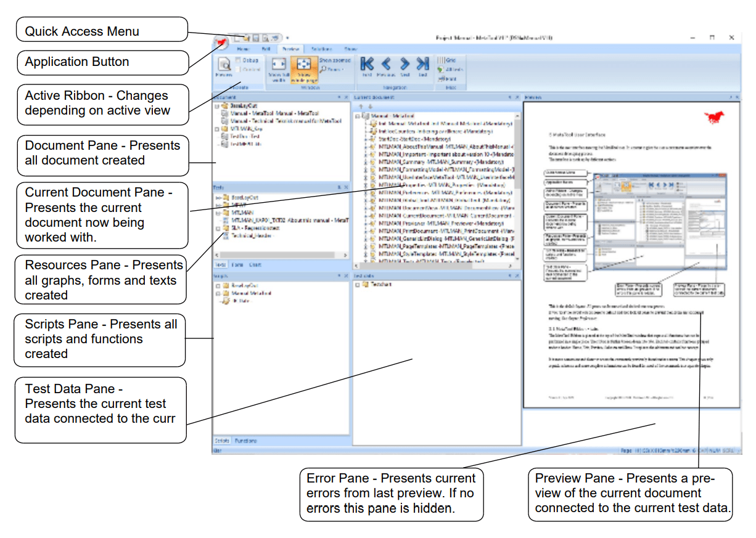Image resolution: width=756 pixels, height=538 pixels.
Task: Open the Functions tab in Scripts pane
Action: 245,441
